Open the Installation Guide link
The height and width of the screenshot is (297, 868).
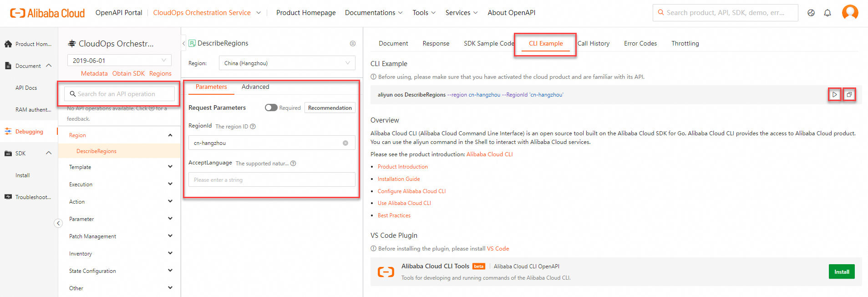click(x=399, y=179)
